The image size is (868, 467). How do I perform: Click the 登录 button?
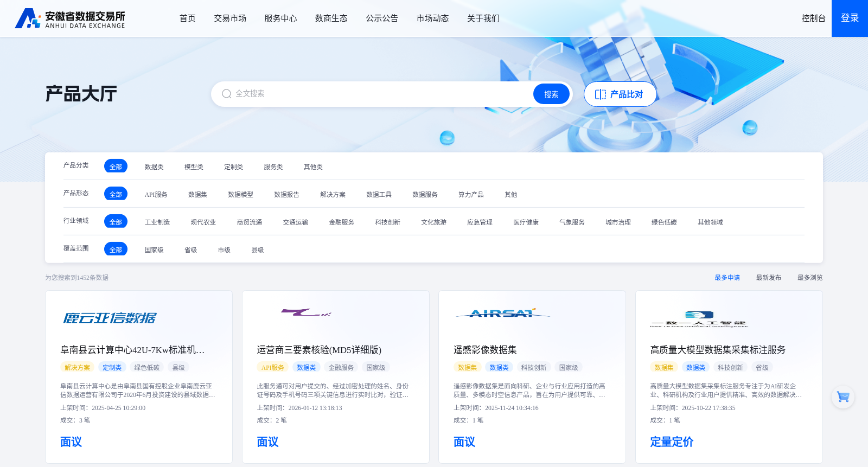[850, 18]
